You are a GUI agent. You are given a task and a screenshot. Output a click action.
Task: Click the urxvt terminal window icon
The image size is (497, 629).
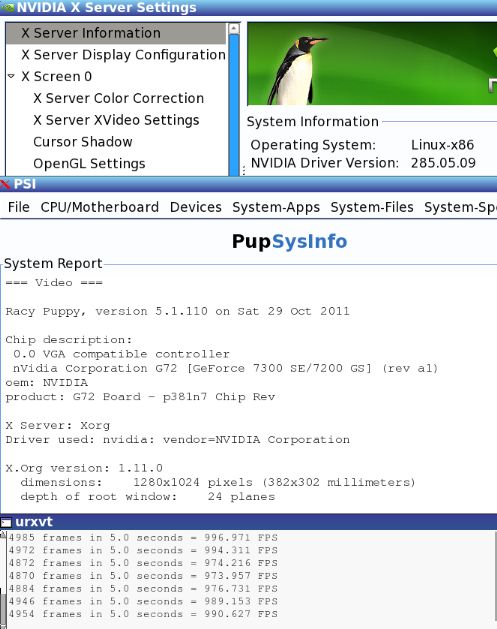(6, 522)
